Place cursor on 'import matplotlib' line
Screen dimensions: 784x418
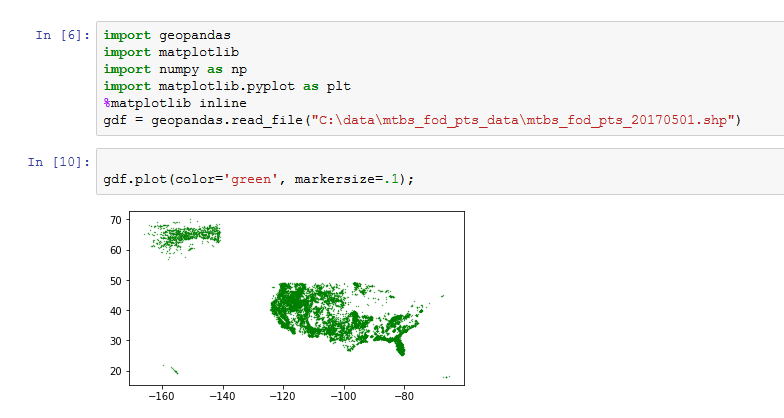pos(171,52)
